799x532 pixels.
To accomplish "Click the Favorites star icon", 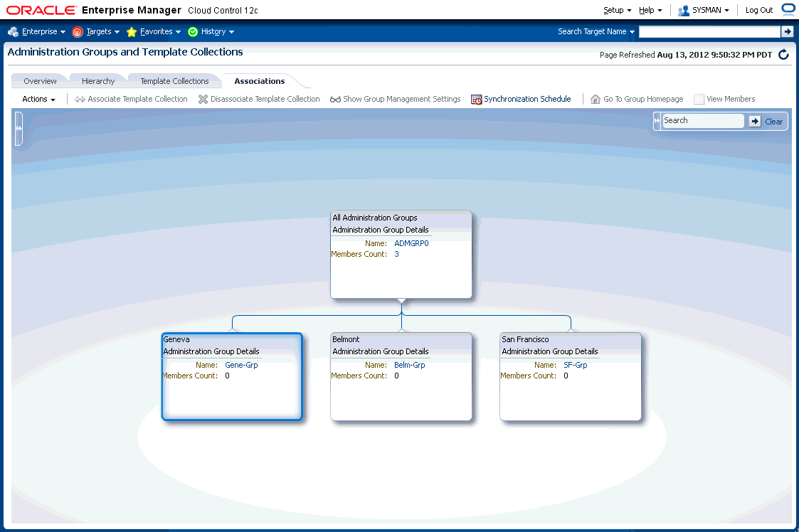I will (x=132, y=32).
